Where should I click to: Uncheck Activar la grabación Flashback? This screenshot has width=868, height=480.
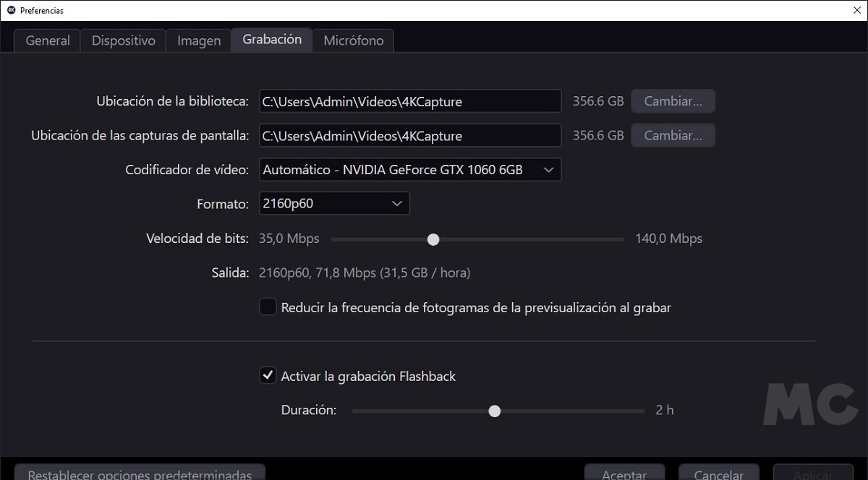pos(268,375)
